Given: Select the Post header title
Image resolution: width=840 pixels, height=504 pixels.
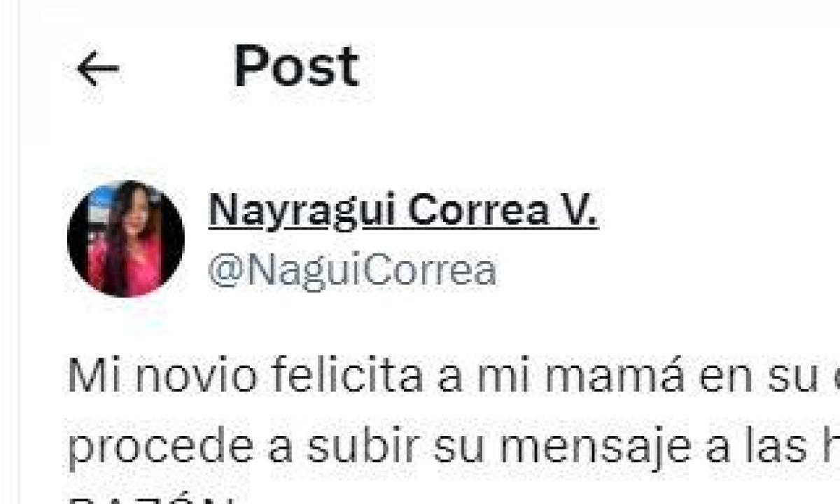Looking at the screenshot, I should [296, 66].
